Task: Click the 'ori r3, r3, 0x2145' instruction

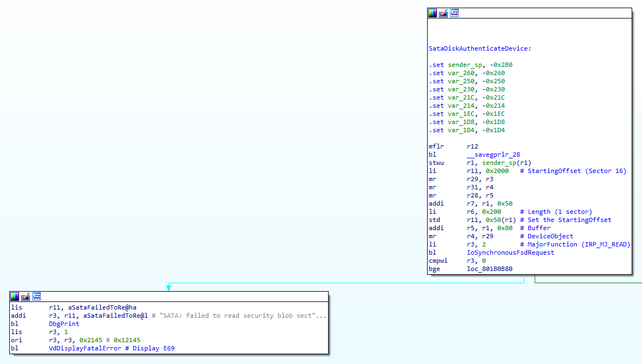Action: 57,340
